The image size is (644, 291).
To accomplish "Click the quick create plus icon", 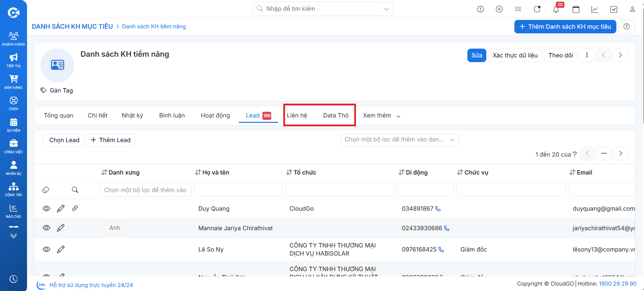I will [x=499, y=9].
